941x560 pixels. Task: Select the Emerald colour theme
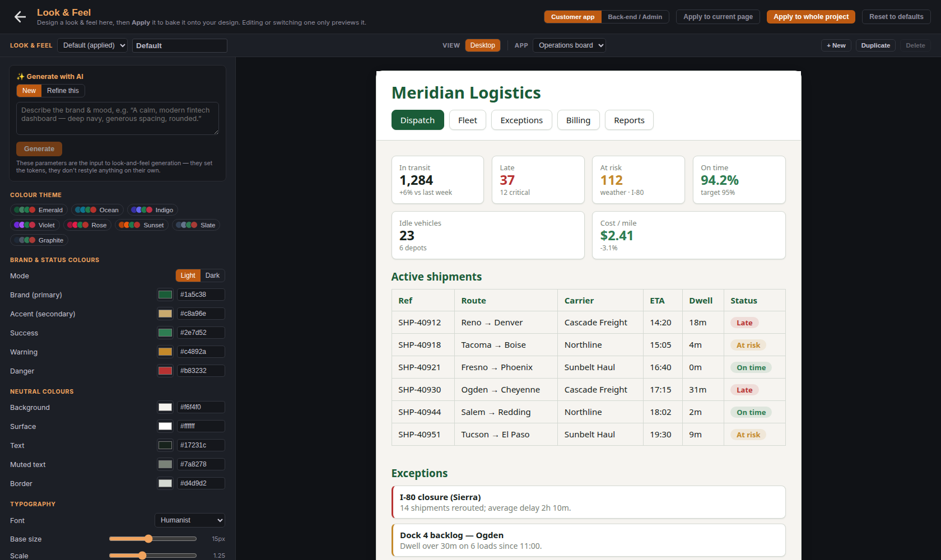pos(39,210)
